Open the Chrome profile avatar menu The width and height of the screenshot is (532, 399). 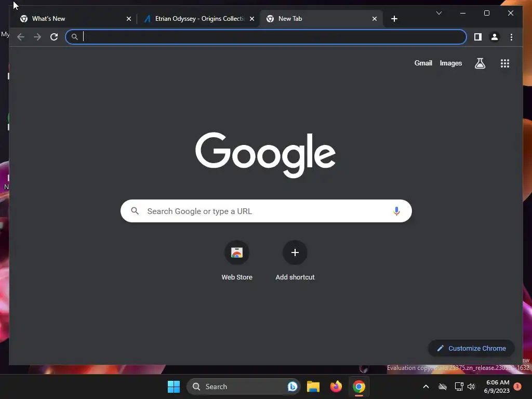pyautogui.click(x=495, y=37)
